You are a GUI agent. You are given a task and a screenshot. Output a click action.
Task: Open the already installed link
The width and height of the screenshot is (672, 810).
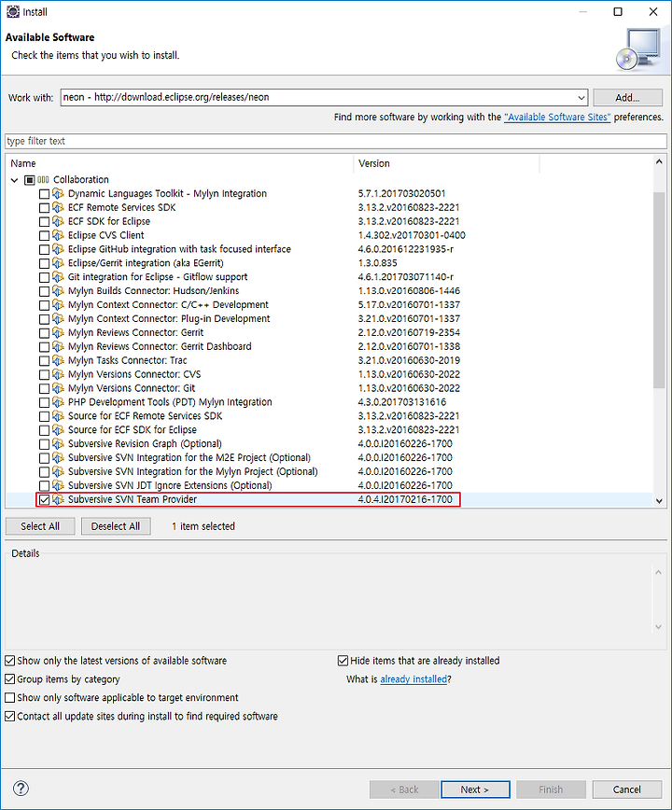pyautogui.click(x=413, y=679)
